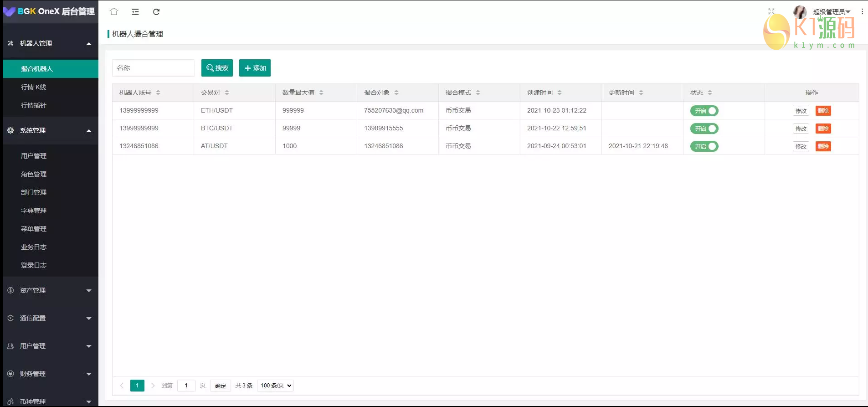Click 财务管理 yen icon

pos(10,374)
